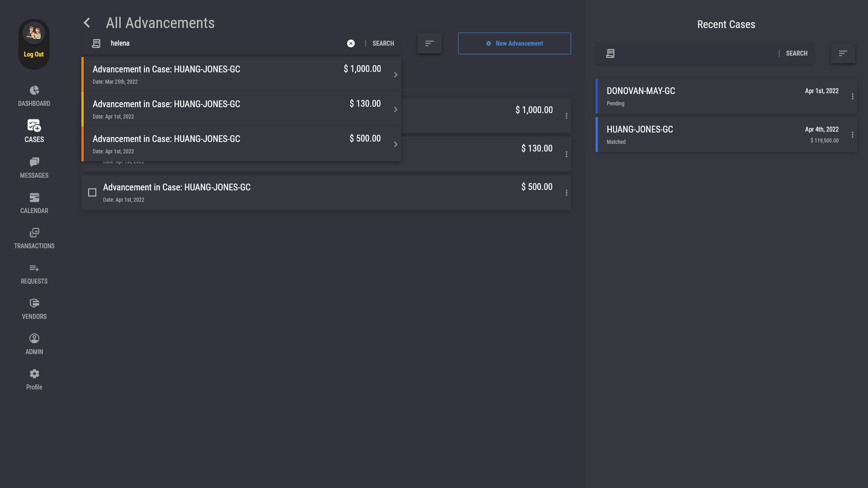Go to Dashboard in the sidebar
This screenshot has width=868, height=488.
34,96
